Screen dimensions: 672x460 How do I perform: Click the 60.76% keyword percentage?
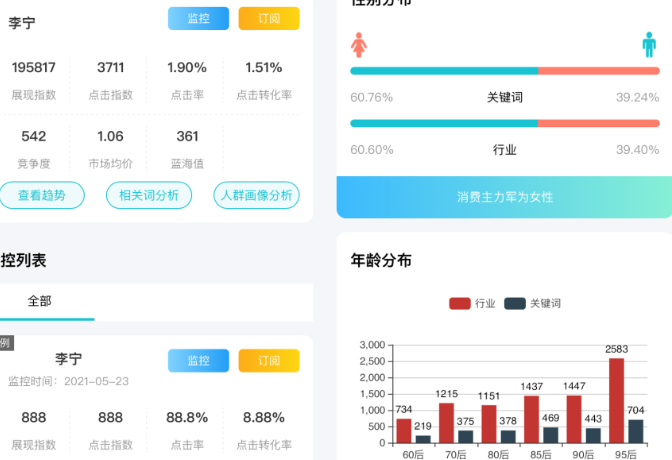[372, 97]
